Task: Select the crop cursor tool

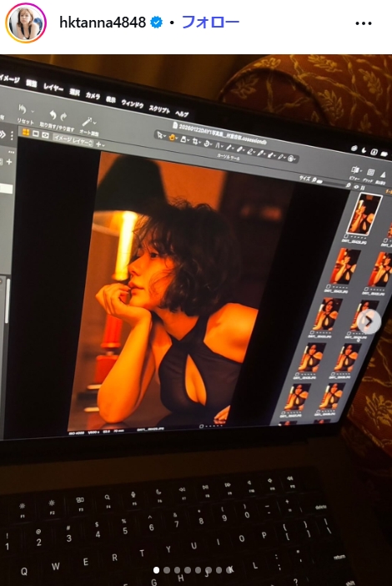Action: [194, 141]
